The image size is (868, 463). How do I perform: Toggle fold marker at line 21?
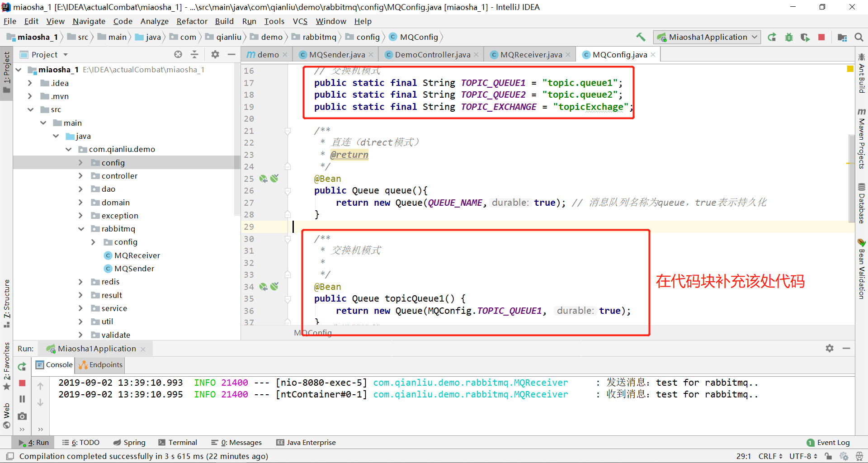click(288, 131)
